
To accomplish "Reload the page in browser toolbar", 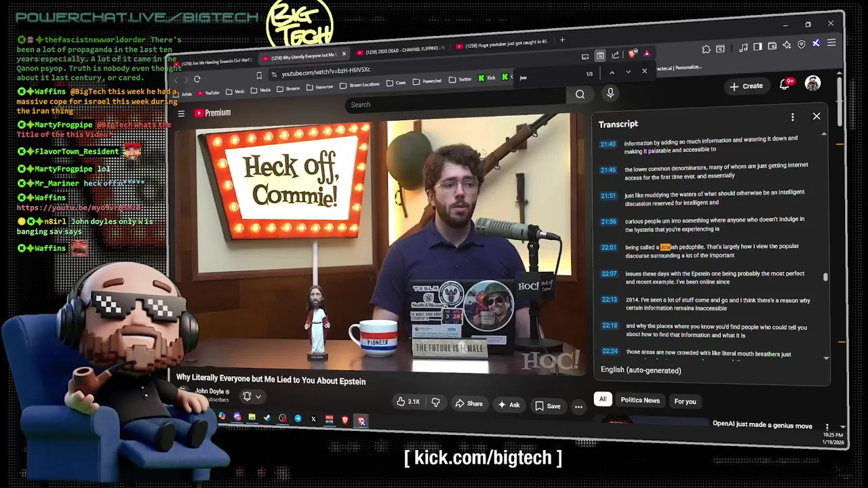I will [197, 79].
